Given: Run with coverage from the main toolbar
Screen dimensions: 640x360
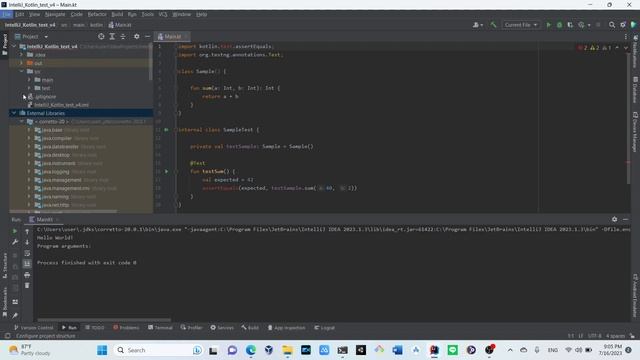Looking at the screenshot, I should [570, 25].
